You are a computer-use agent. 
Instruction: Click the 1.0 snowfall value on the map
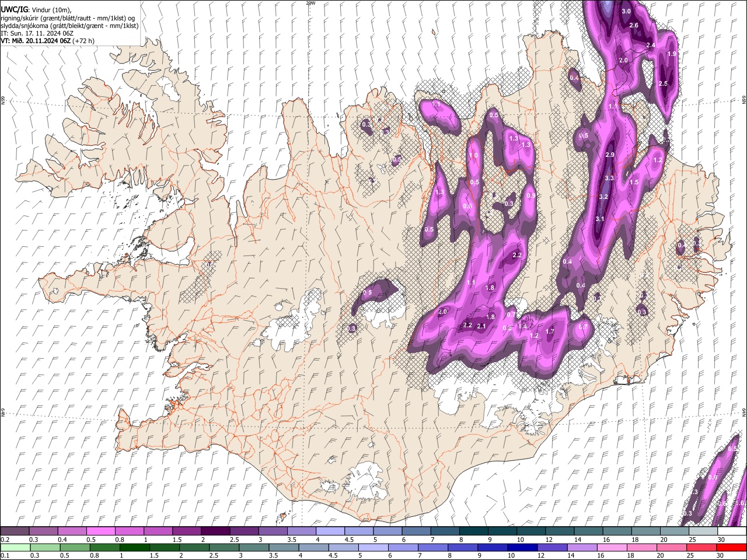click(474, 156)
